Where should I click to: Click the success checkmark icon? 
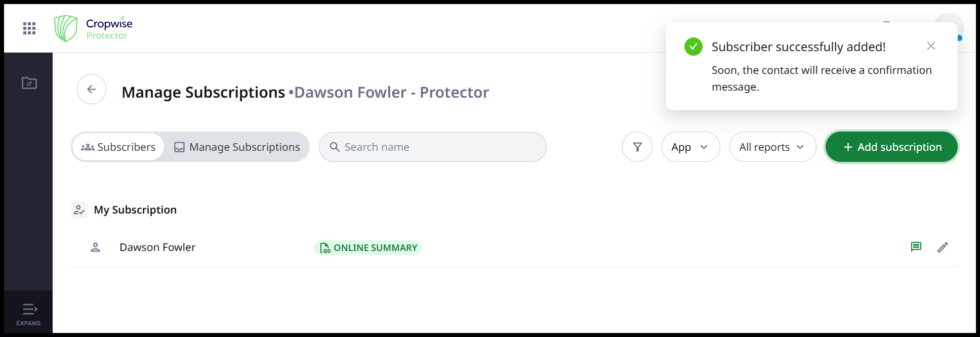click(x=693, y=47)
